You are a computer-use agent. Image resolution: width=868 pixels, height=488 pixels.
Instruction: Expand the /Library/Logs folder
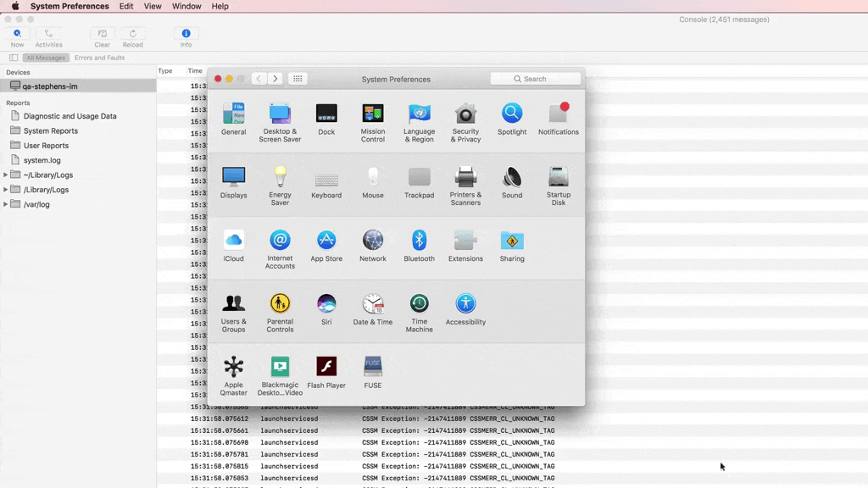click(6, 190)
